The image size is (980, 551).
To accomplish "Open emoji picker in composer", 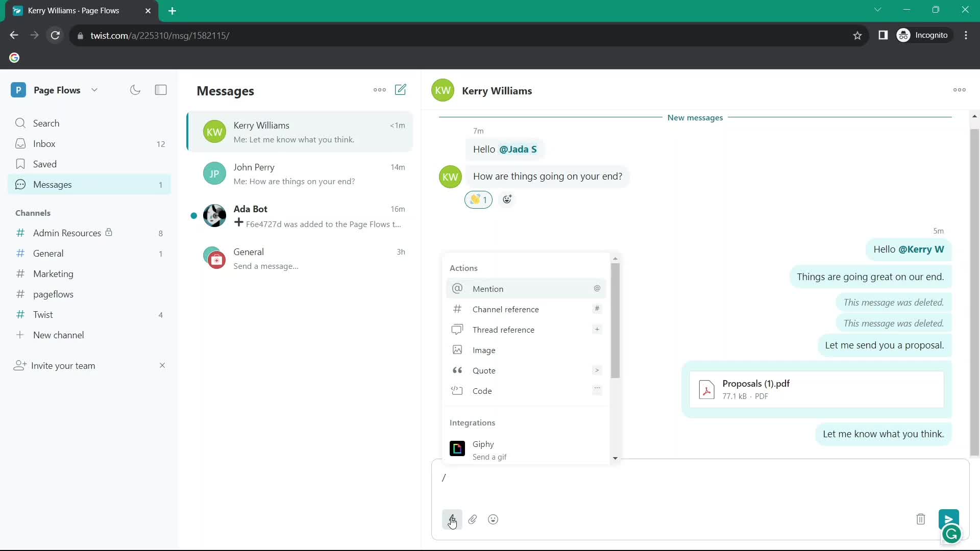I will (x=493, y=519).
